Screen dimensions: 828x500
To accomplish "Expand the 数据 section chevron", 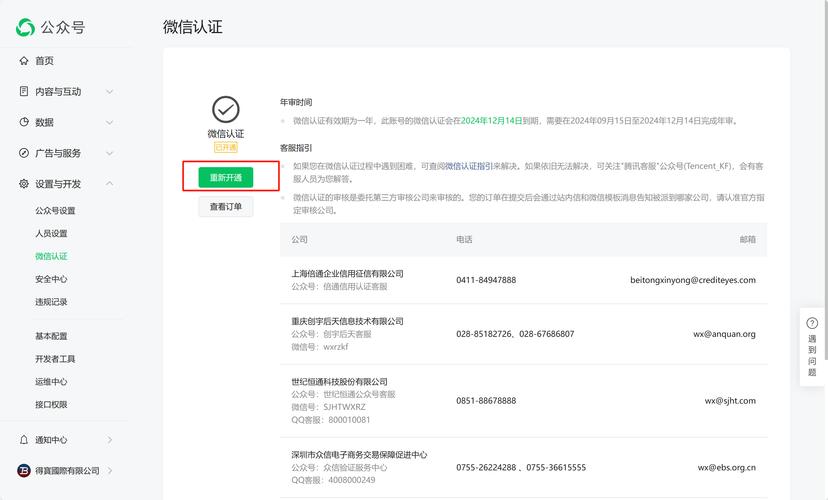I will (110, 122).
